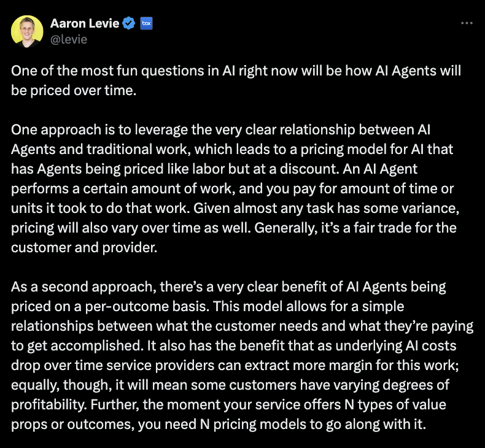
Task: Click the words 'be priced over time.'
Action: [x=74, y=91]
